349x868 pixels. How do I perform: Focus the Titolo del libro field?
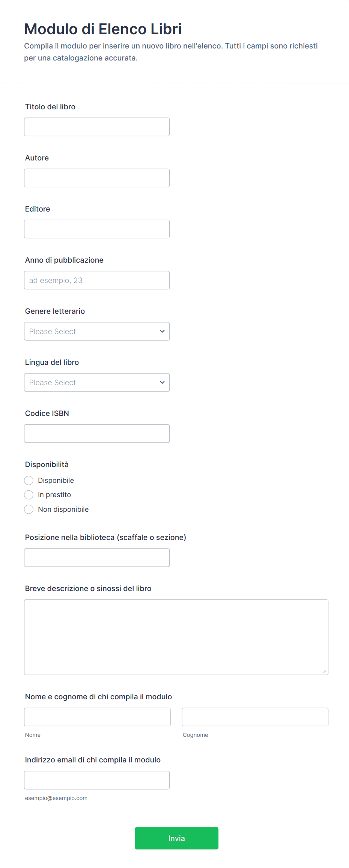(x=97, y=127)
